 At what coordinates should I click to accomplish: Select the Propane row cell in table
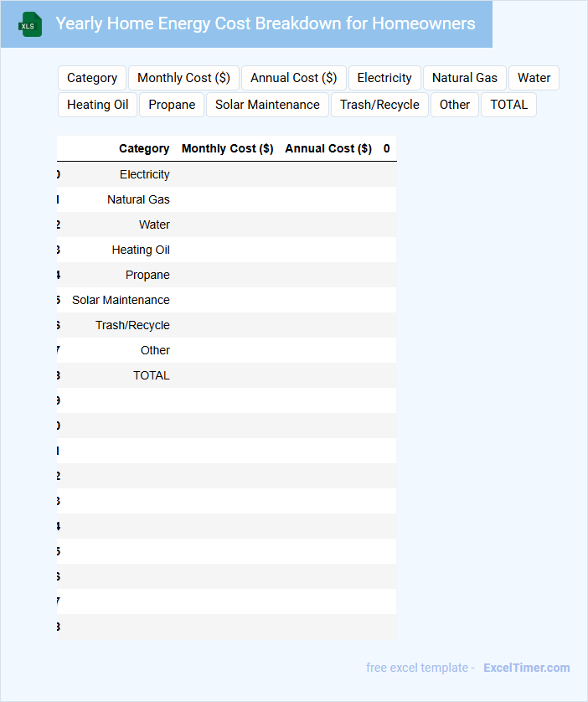pos(147,275)
